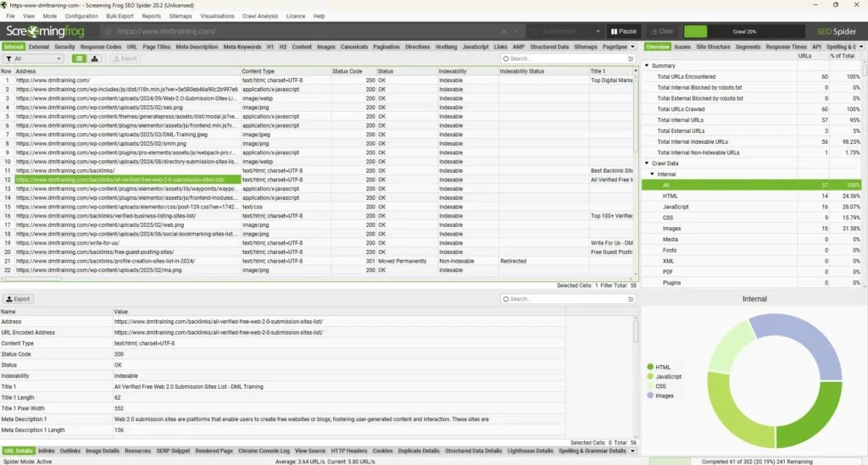Switch to the External tab
868x465 pixels.
click(x=39, y=47)
